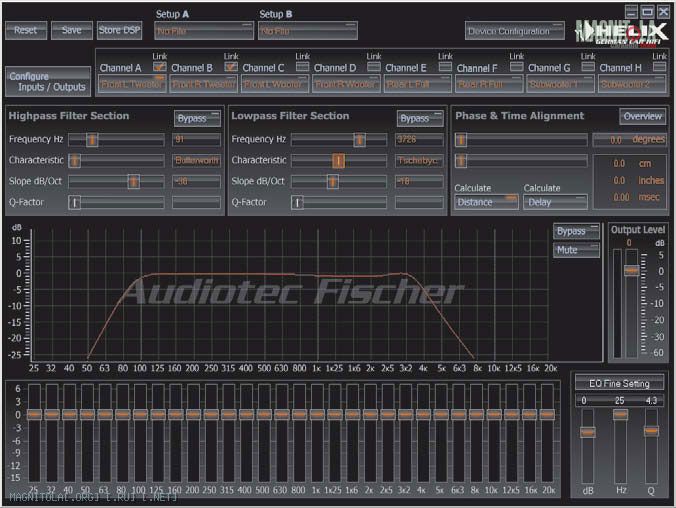The height and width of the screenshot is (508, 676).
Task: Select the Channel E Rear L Full tab
Action: [x=417, y=84]
